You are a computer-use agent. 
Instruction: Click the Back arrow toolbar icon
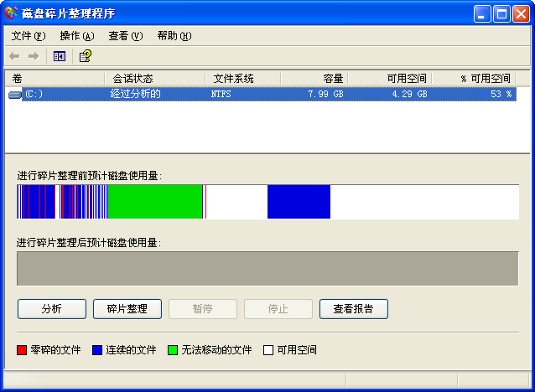[14, 56]
